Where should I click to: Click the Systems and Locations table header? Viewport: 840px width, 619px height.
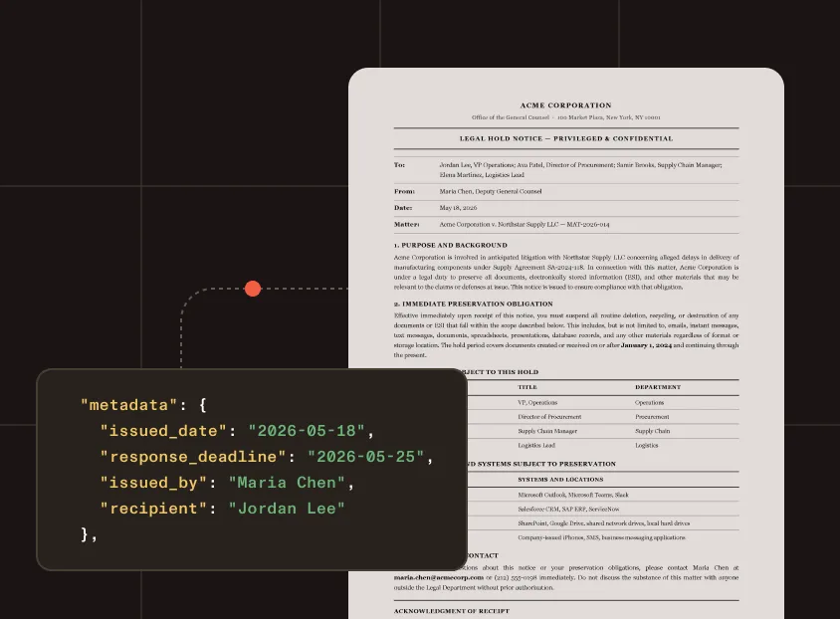(560, 480)
